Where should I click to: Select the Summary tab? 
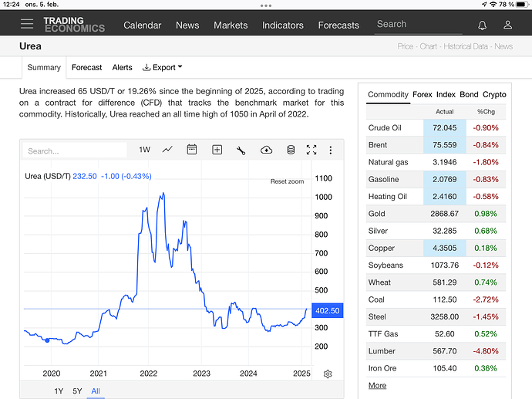(44, 67)
